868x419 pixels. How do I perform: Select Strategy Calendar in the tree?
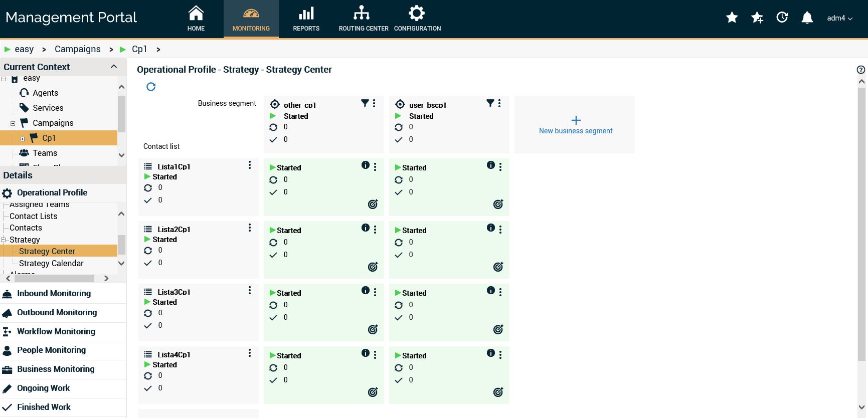[x=51, y=263]
